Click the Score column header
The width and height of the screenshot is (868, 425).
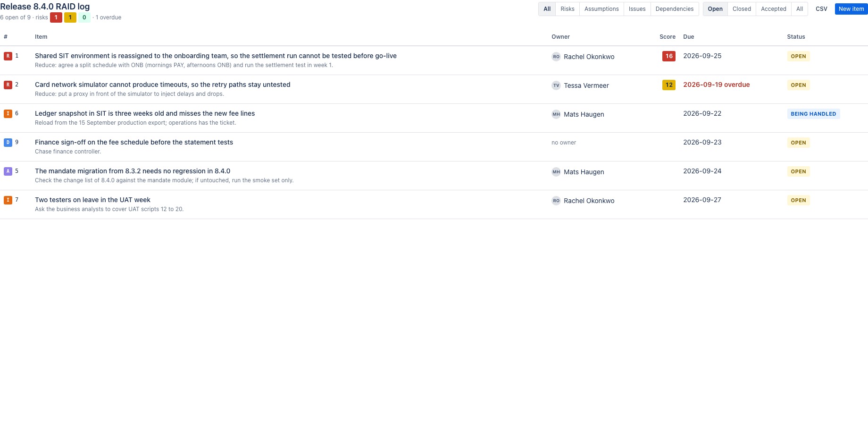coord(668,37)
